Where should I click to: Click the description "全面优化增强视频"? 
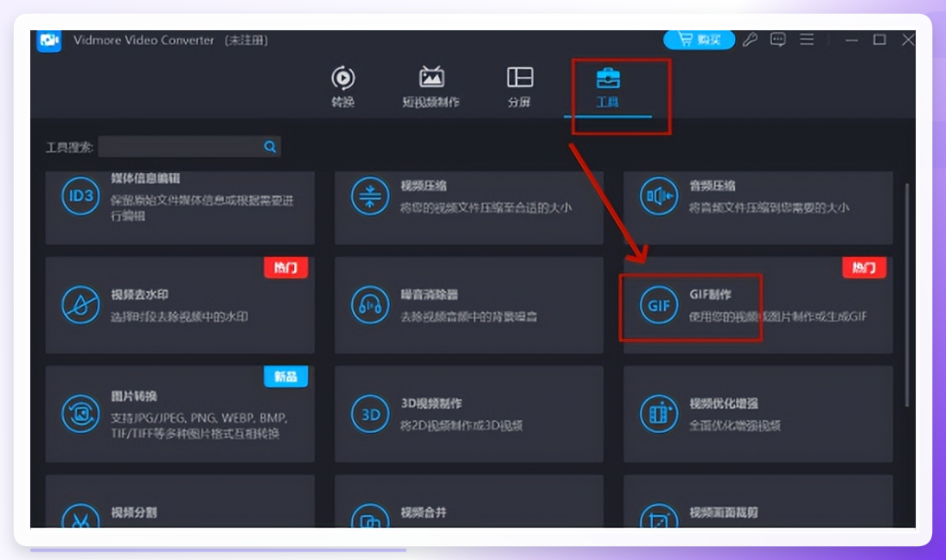[x=735, y=425]
